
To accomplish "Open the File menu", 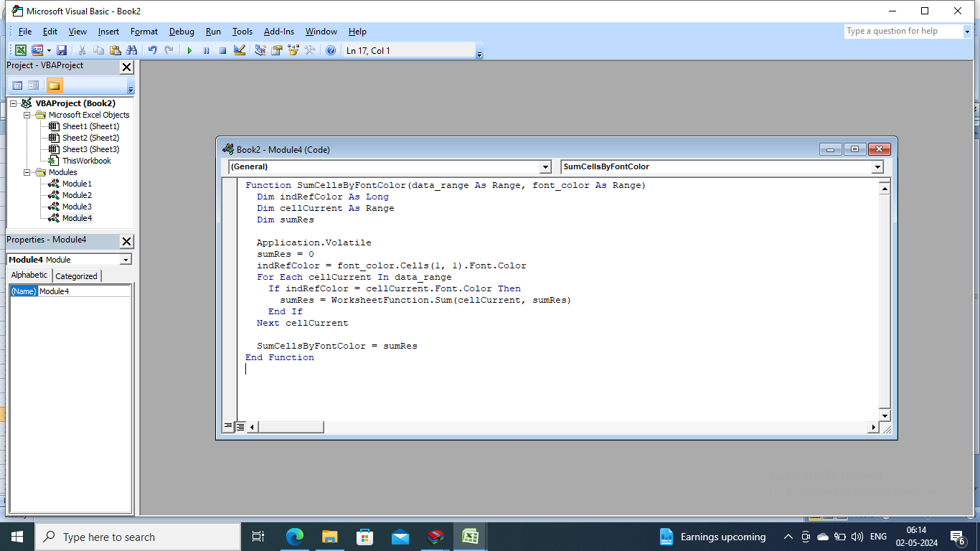I will click(25, 32).
